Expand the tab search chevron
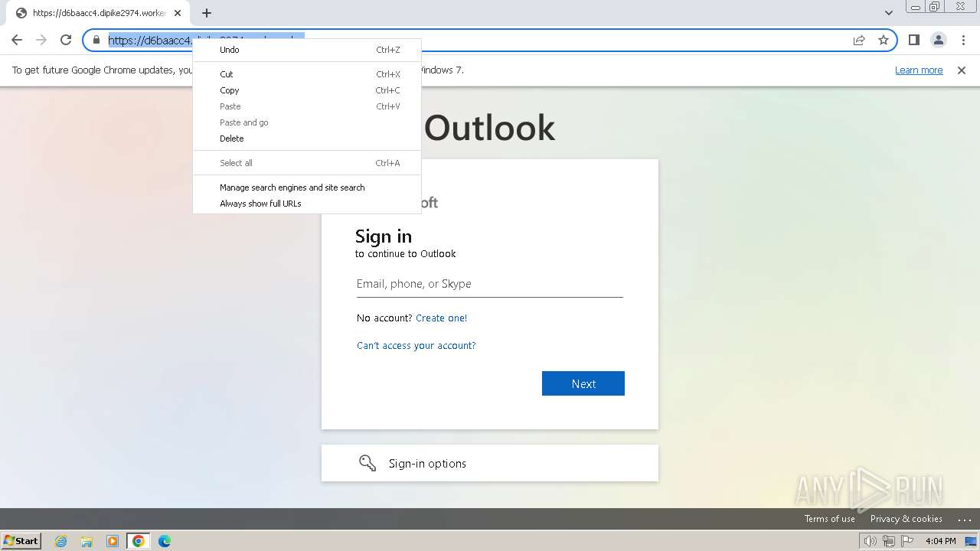The height and width of the screenshot is (551, 980). pyautogui.click(x=888, y=12)
